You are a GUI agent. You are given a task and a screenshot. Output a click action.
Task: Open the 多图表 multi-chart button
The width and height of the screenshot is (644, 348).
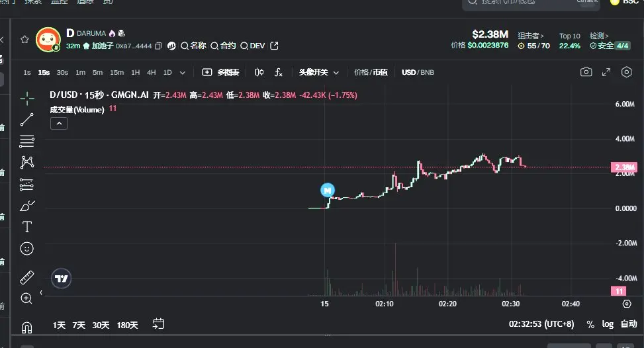coord(220,72)
